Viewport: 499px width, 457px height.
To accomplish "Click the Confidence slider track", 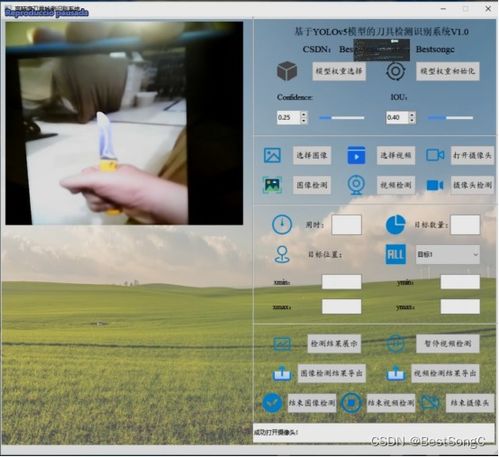I will 342,118.
